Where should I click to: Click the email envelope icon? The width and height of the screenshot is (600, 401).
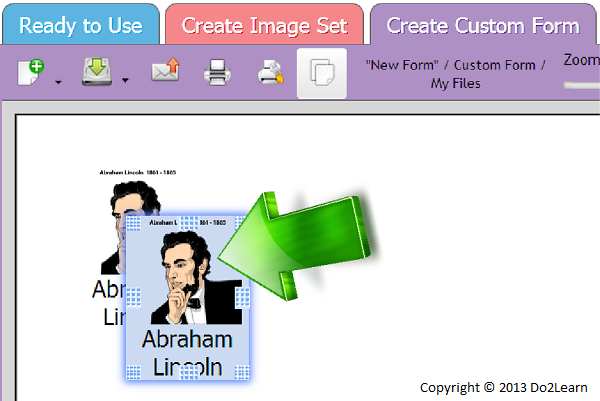click(x=165, y=73)
